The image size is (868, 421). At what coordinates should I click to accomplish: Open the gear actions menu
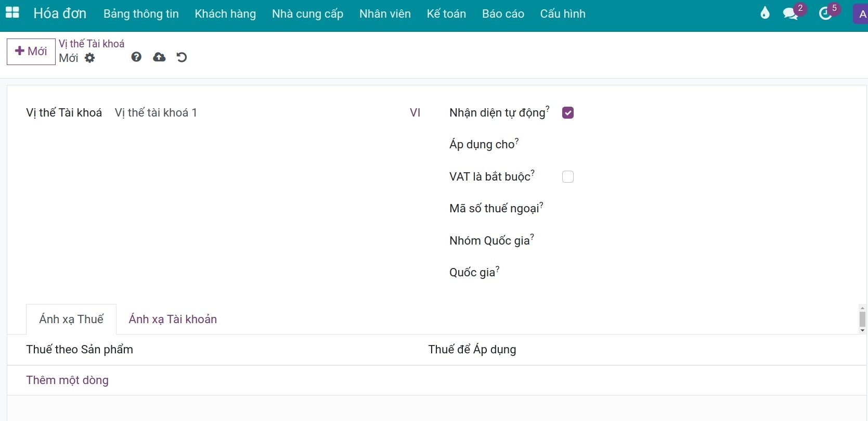tap(90, 58)
